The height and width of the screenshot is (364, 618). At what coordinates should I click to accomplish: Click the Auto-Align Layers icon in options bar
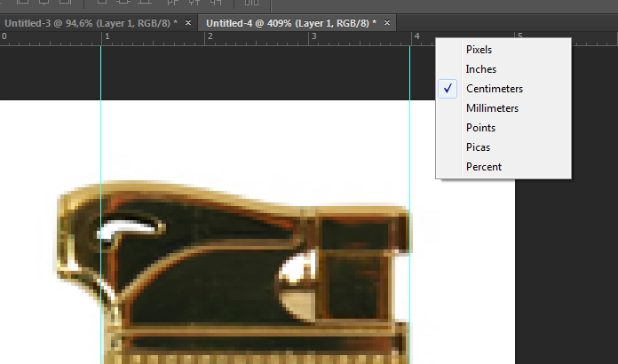[251, 4]
